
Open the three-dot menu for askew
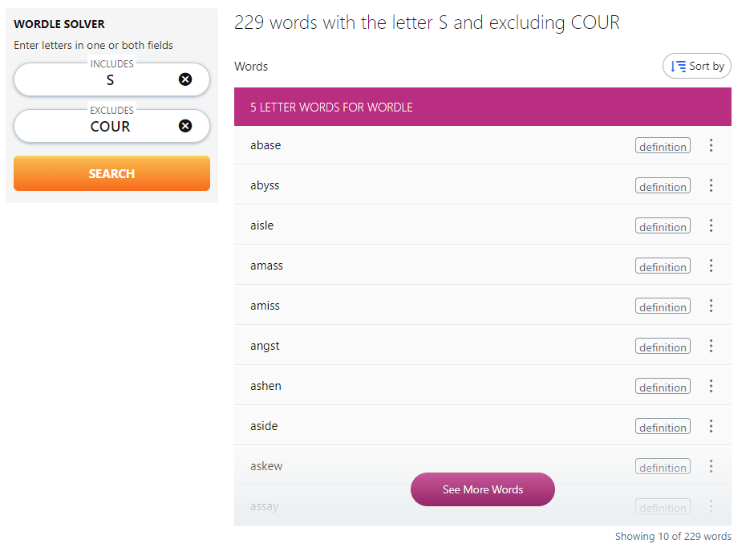[x=711, y=466]
